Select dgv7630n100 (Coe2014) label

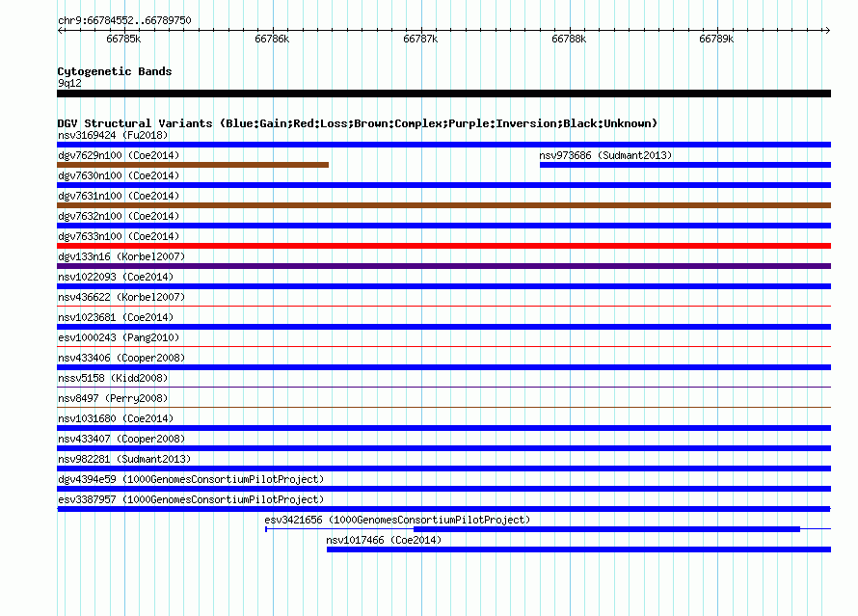tap(119, 175)
